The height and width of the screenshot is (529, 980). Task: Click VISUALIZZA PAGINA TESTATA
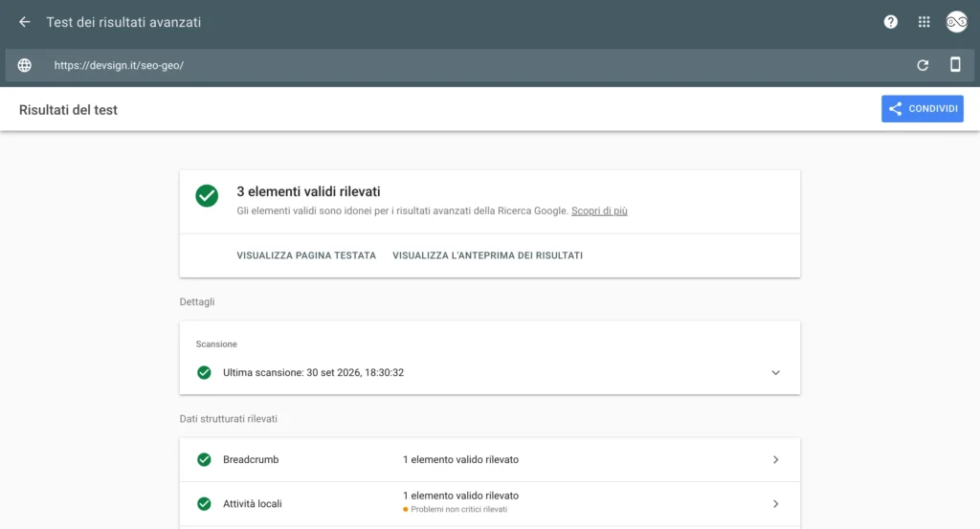click(306, 255)
